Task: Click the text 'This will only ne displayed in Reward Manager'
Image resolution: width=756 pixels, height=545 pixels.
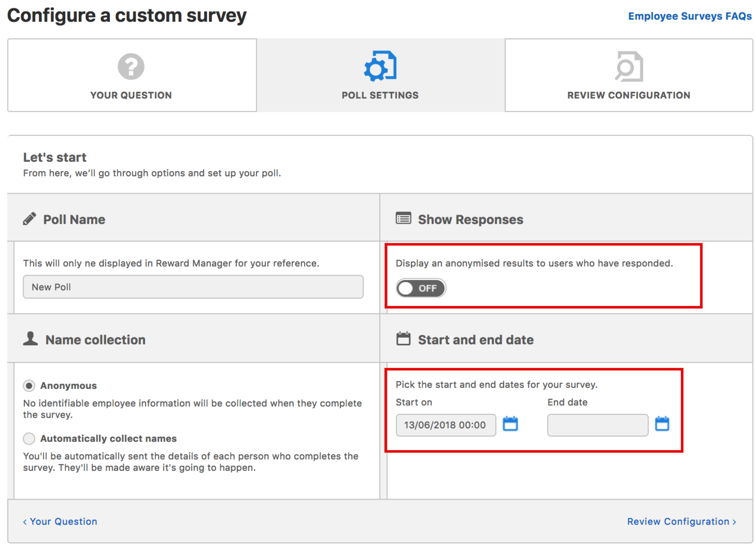Action: tap(171, 263)
